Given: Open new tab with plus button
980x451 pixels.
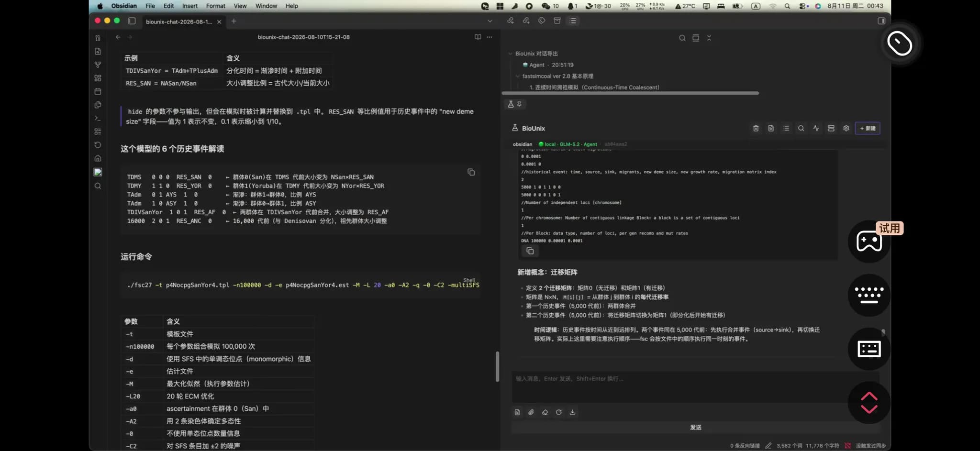Looking at the screenshot, I should tap(234, 21).
